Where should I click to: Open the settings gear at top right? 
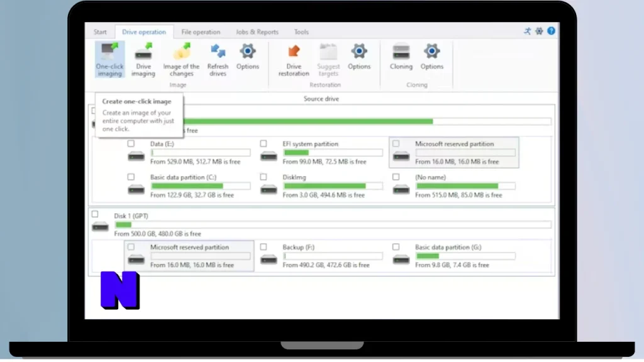[x=539, y=31]
